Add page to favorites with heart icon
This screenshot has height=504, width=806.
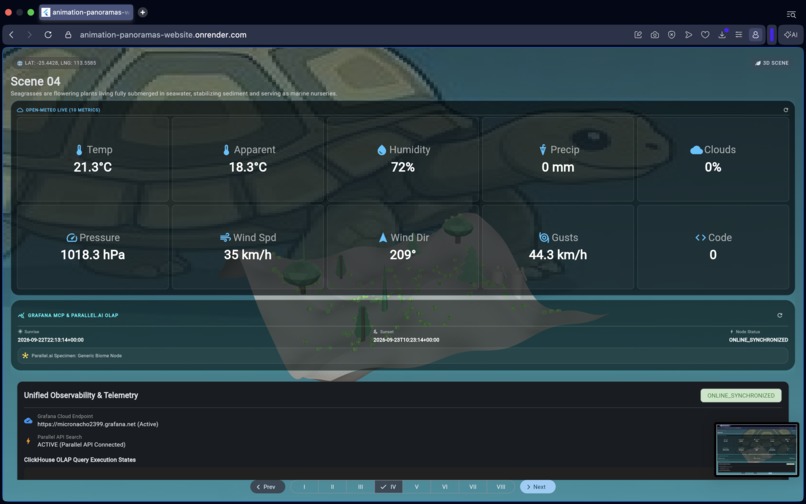705,34
